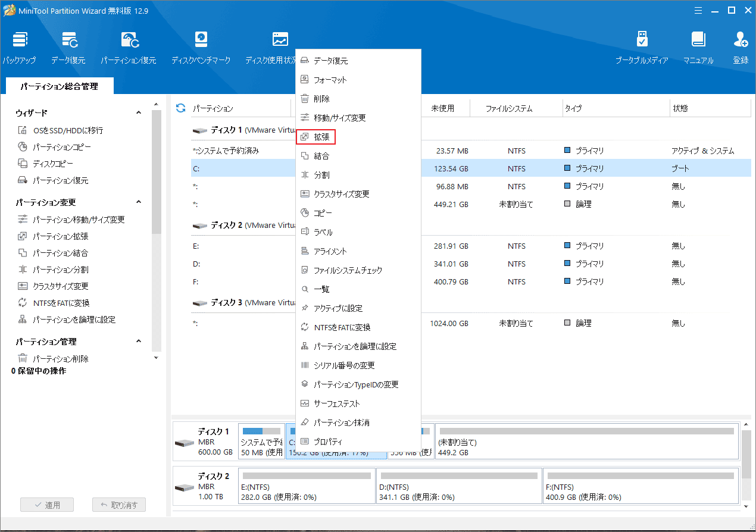This screenshot has height=532, width=756.
Task: Select ディスク 1 in disk map
Action: pyautogui.click(x=204, y=442)
